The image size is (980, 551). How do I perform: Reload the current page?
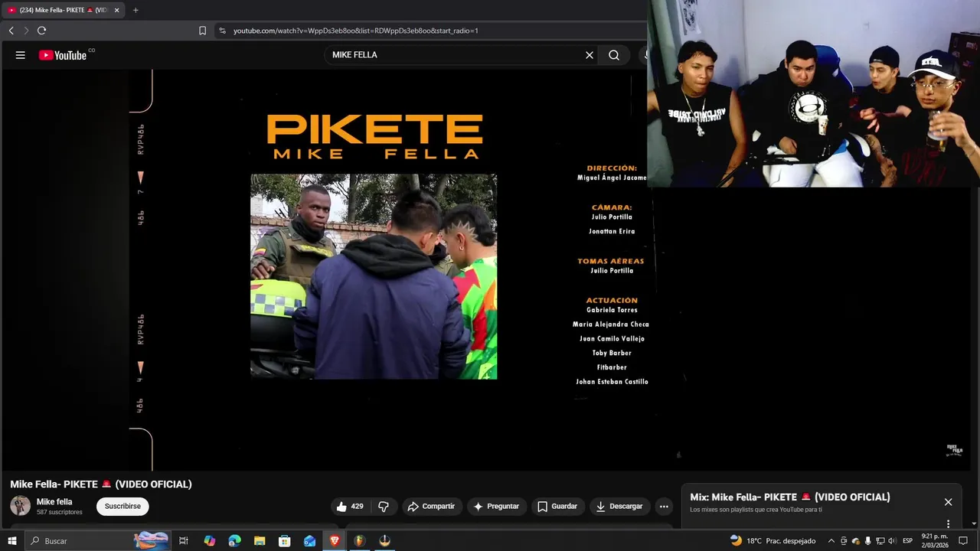[41, 31]
